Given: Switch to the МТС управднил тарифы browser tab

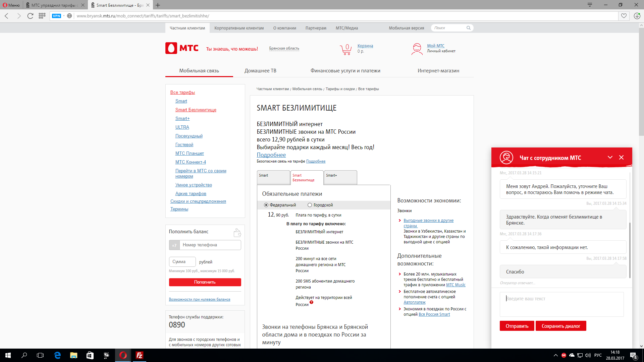Looking at the screenshot, I should click(55, 5).
